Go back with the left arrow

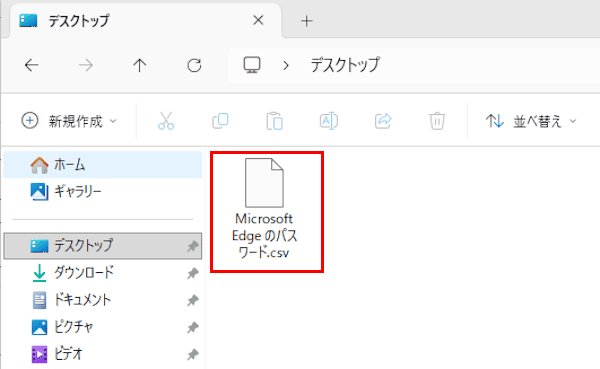pos(31,65)
